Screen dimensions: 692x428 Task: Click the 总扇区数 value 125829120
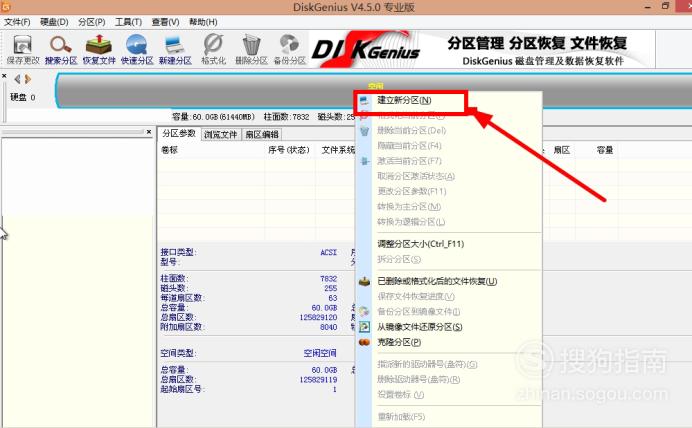[x=318, y=317]
